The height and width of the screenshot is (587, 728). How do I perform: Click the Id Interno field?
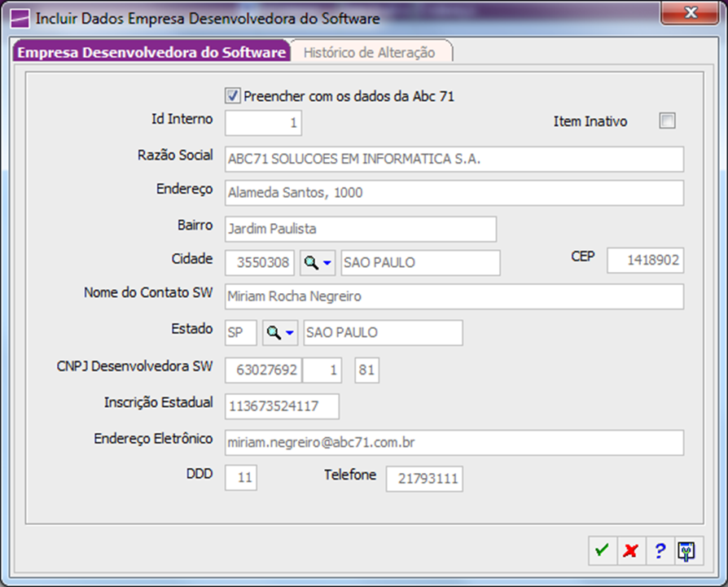point(263,123)
